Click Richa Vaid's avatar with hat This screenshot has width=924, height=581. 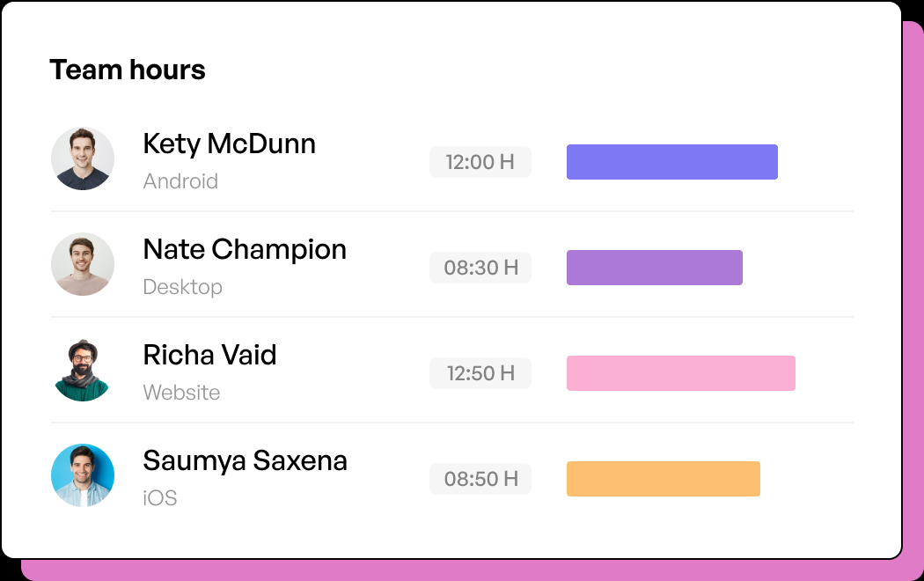pyautogui.click(x=83, y=370)
